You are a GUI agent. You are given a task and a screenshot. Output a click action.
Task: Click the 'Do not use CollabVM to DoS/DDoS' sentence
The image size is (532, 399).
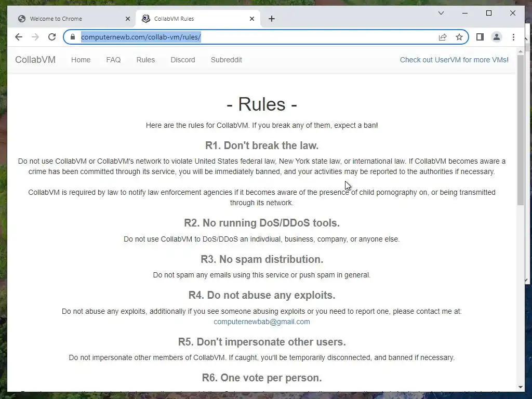(262, 239)
